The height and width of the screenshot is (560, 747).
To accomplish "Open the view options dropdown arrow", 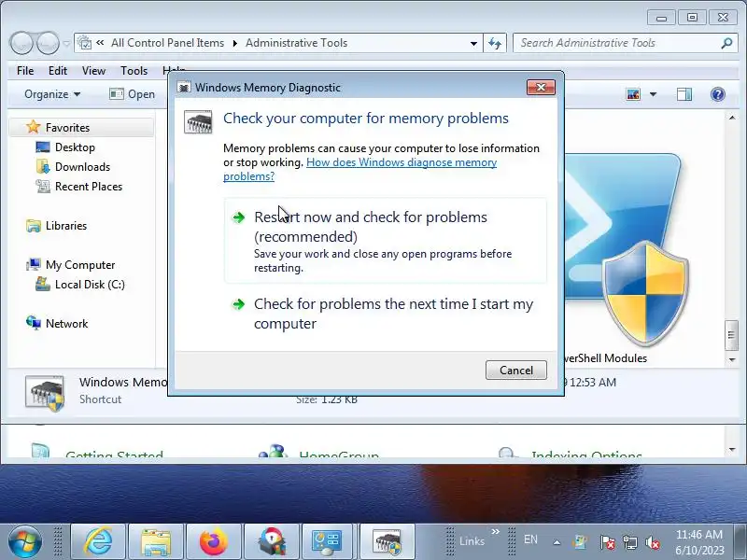I will point(653,94).
